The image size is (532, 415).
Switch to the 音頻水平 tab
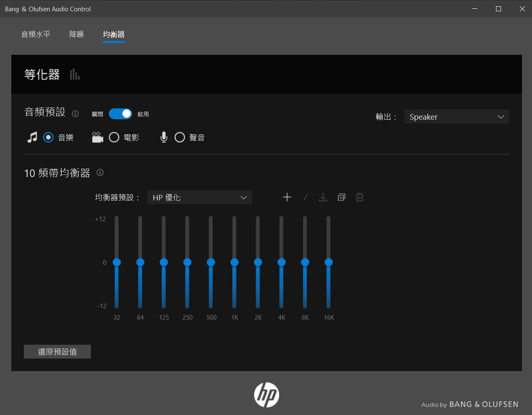(x=36, y=34)
